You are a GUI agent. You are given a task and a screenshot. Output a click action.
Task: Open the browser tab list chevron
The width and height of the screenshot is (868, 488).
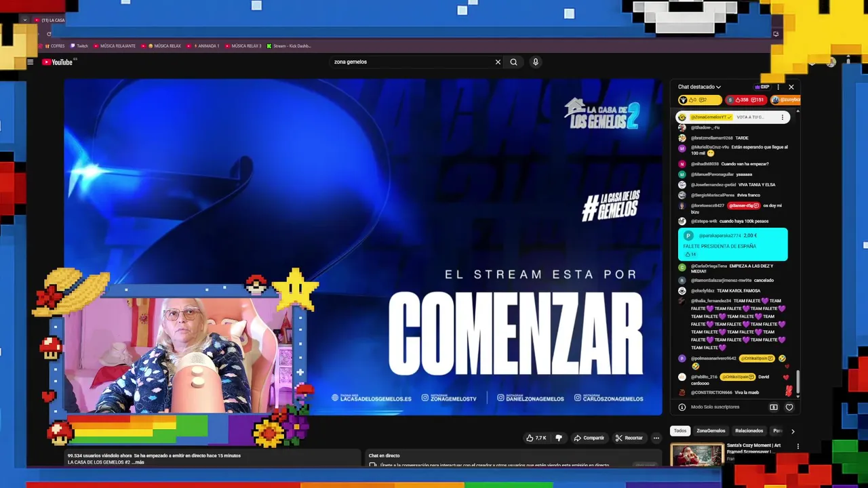pos(25,20)
